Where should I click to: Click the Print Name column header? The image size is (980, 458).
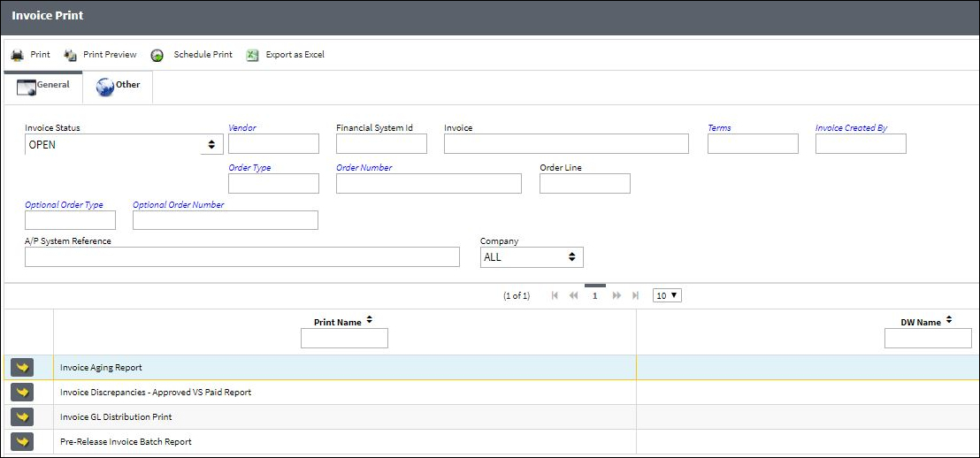[x=338, y=323]
